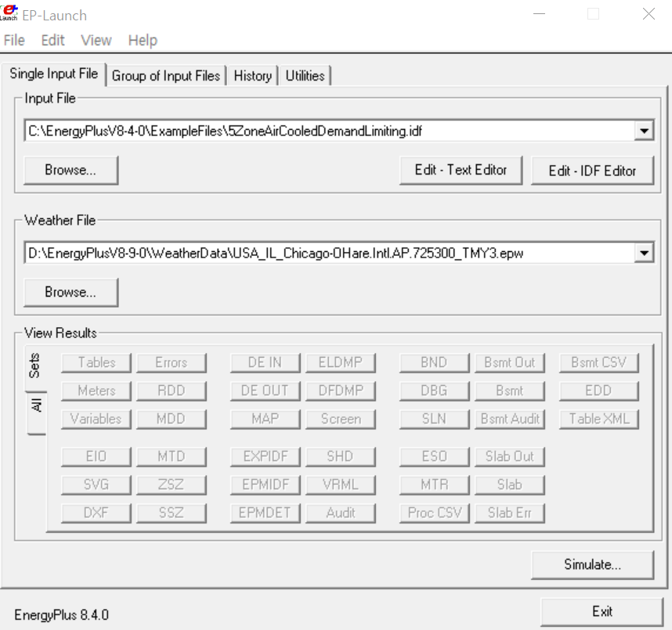Viewport: 672px width, 630px height.
Task: Click the EP-Launch app icon in title bar
Action: tap(9, 12)
